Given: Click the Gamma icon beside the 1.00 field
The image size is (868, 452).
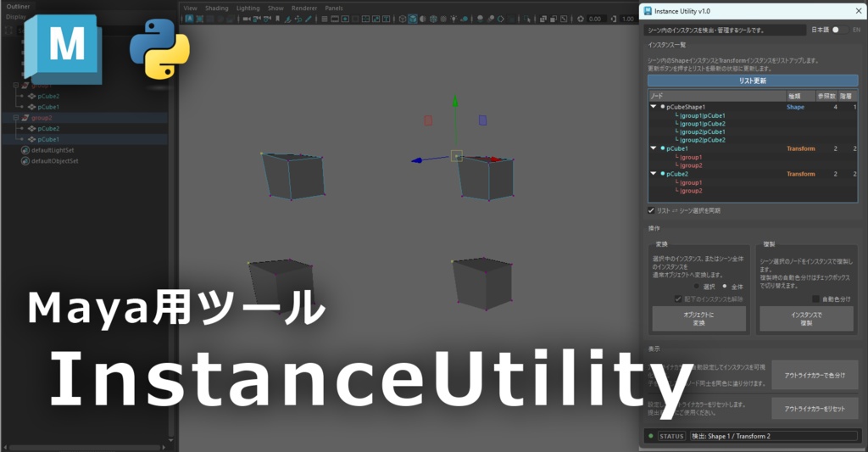Looking at the screenshot, I should pyautogui.click(x=614, y=19).
